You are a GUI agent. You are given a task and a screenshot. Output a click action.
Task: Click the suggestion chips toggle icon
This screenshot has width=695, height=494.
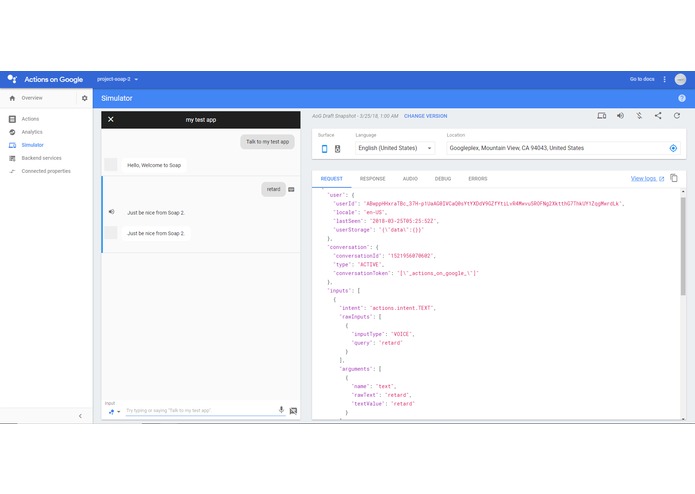click(x=293, y=411)
